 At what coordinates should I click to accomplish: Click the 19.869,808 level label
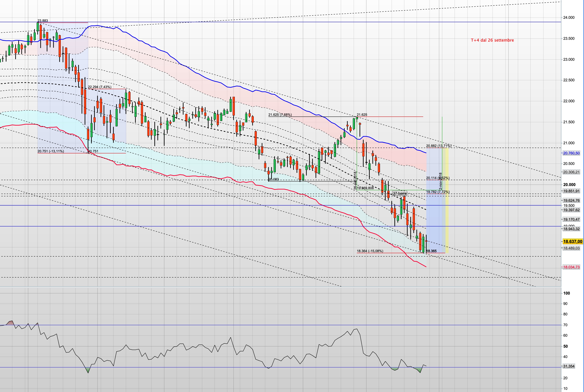click(x=365, y=188)
